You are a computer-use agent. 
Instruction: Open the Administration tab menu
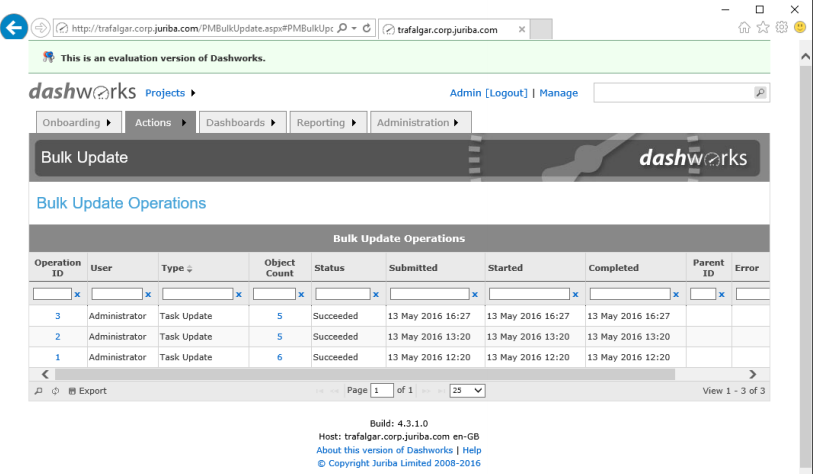[x=420, y=122]
